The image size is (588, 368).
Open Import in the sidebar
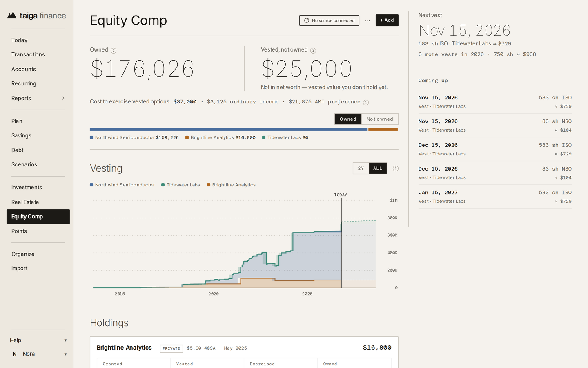click(x=38, y=268)
